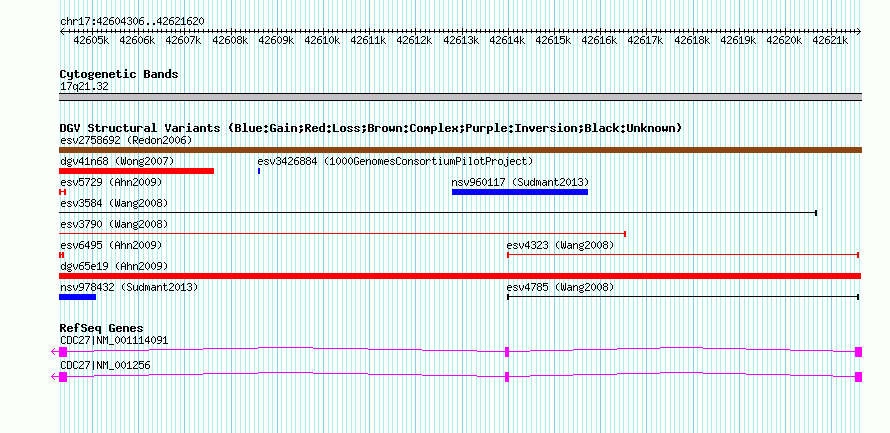Select the dgv65e19 thick red loss bar

pyautogui.click(x=460, y=276)
